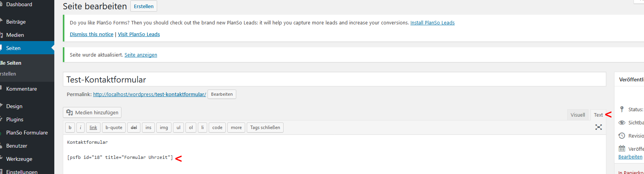
Task: Switch to the Text editor tab
Action: click(x=598, y=115)
